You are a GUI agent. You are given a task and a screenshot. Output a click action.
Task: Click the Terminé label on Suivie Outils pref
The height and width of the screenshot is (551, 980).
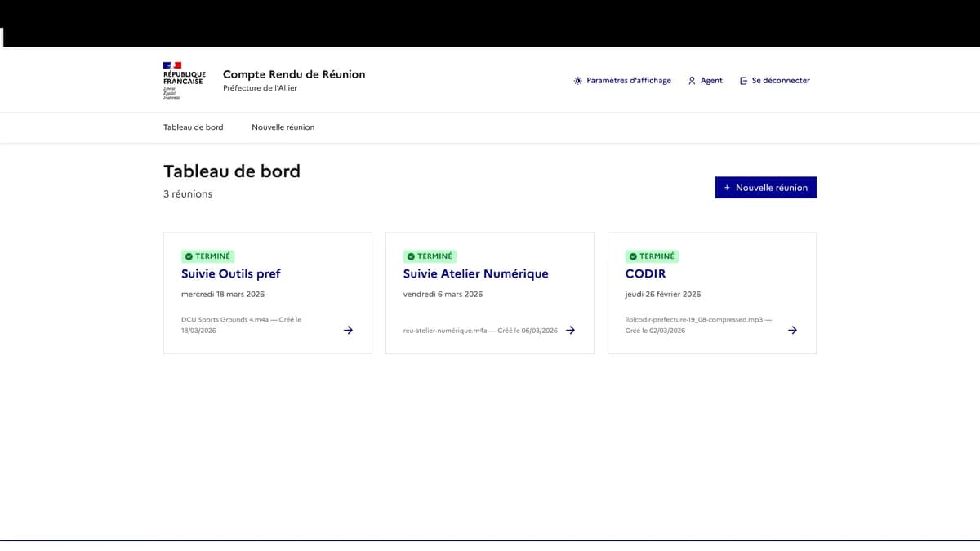207,256
